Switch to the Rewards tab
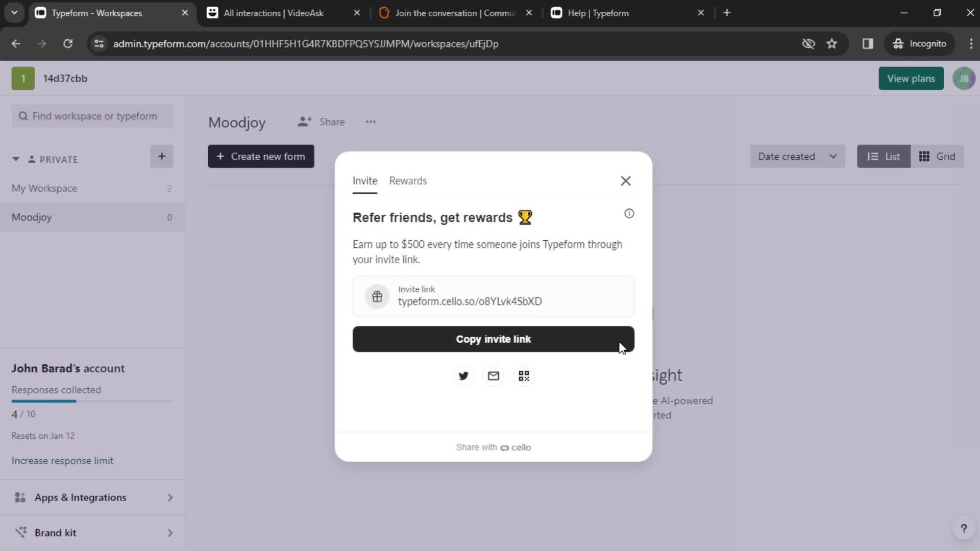The image size is (980, 551). [408, 180]
